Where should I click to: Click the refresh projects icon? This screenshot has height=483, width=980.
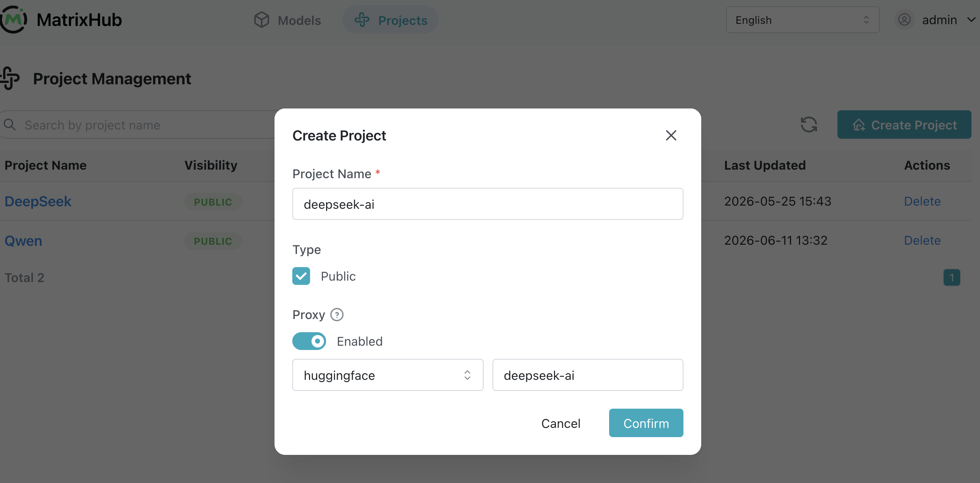[x=809, y=124]
